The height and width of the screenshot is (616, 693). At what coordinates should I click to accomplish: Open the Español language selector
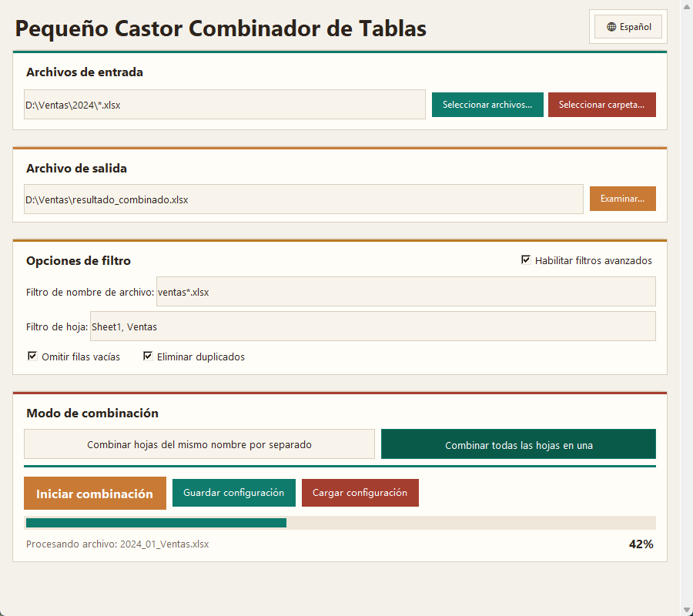pos(628,26)
